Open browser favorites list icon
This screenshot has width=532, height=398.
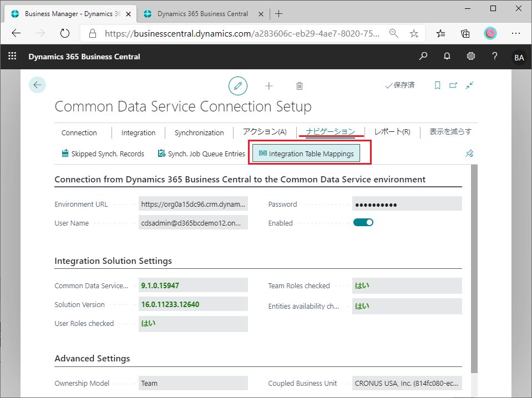(x=440, y=33)
